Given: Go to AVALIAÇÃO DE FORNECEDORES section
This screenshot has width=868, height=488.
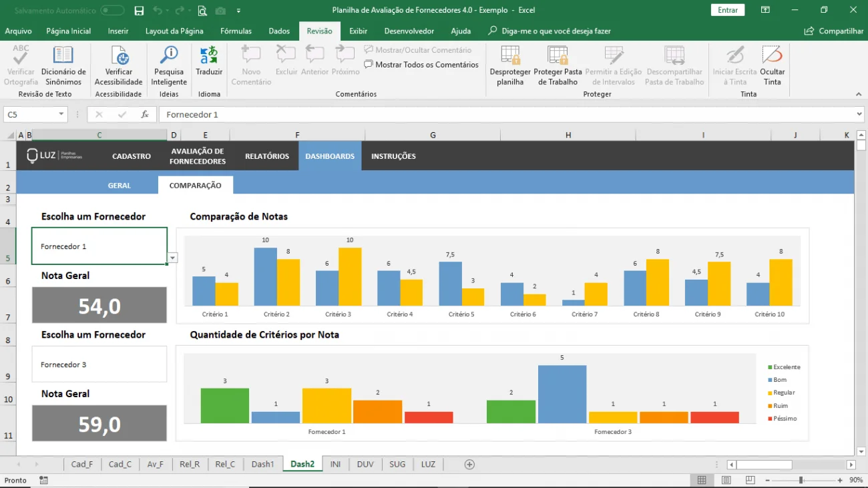Looking at the screenshot, I should 198,156.
